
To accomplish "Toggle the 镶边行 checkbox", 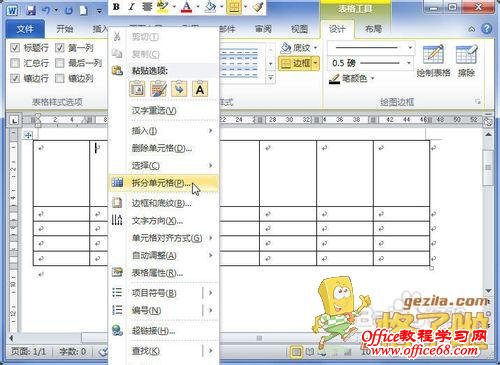I will point(15,78).
